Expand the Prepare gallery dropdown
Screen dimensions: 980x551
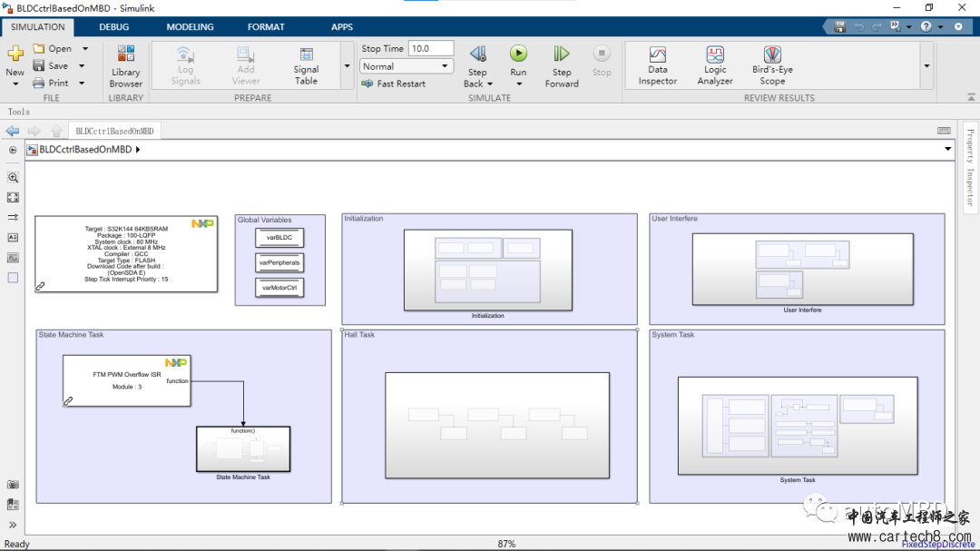(x=347, y=65)
